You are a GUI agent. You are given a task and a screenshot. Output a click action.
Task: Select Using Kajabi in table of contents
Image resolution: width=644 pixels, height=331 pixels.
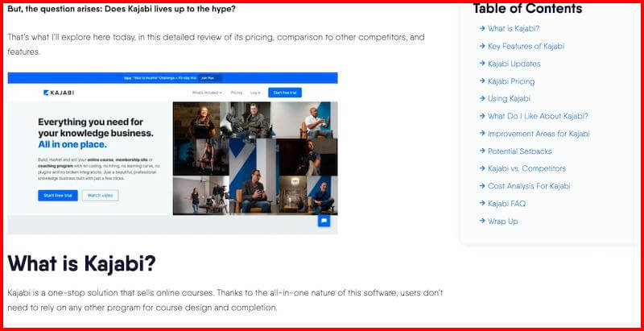tap(509, 98)
